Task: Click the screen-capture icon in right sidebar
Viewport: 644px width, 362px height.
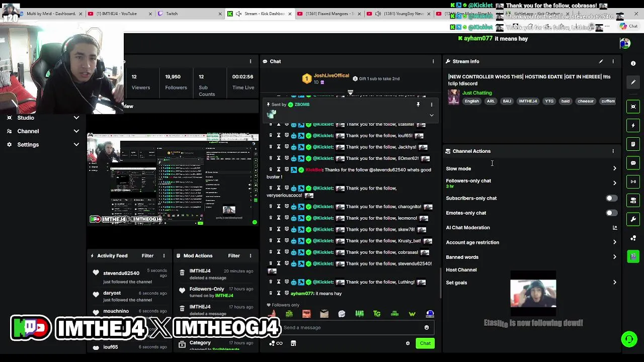Action: tap(633, 107)
